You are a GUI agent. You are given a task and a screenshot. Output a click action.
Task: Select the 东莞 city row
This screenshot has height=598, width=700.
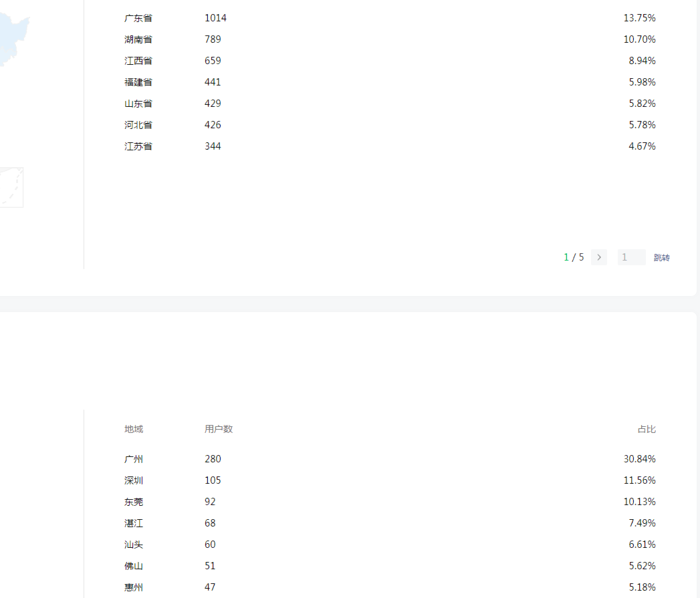click(134, 502)
